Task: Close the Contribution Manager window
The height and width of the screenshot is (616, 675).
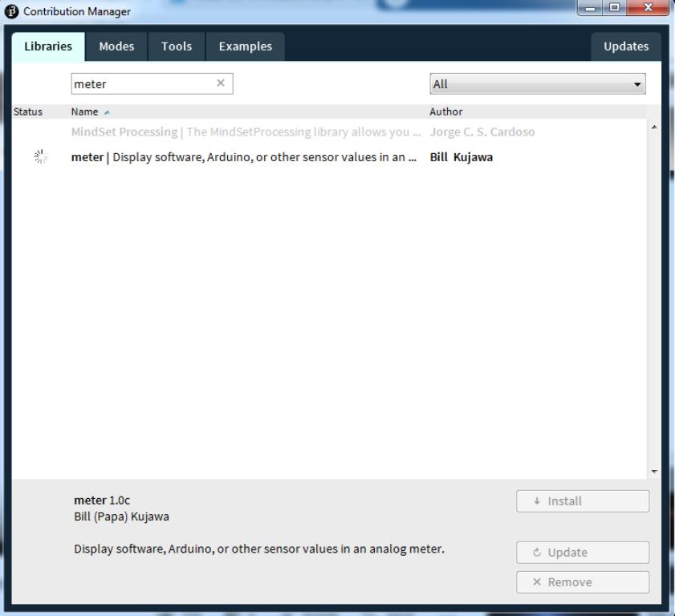Action: (x=648, y=8)
